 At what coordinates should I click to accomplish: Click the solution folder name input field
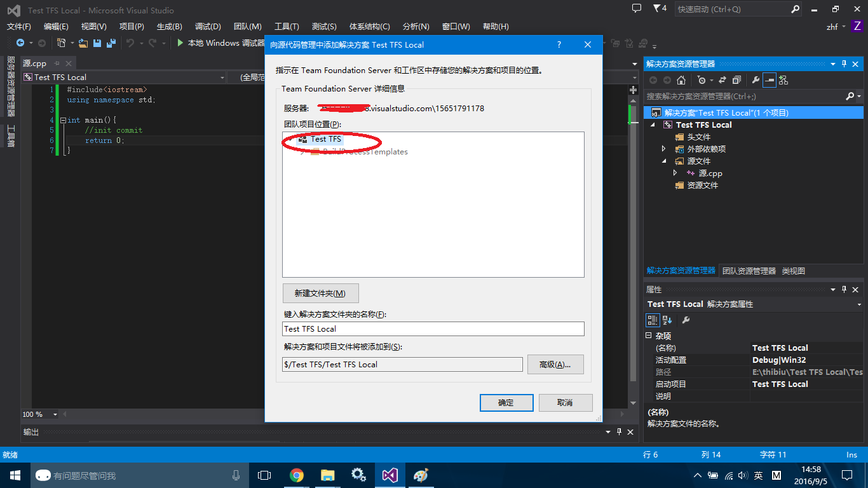tap(433, 329)
